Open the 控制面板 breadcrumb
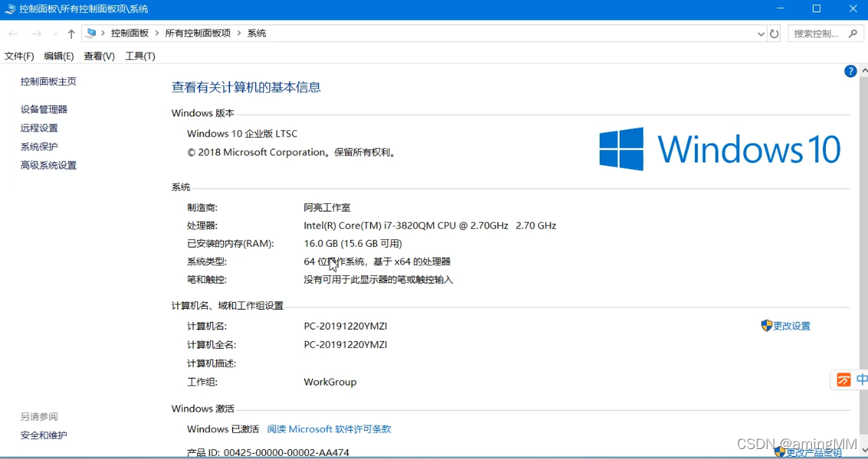Screen dimensions: 868x459 [130, 33]
